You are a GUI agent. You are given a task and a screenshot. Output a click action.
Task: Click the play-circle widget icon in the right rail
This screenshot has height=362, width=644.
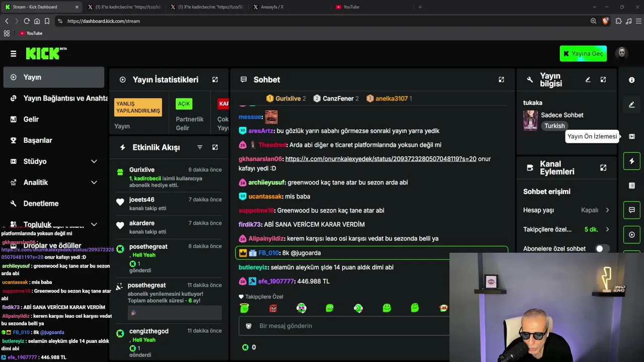(x=632, y=234)
